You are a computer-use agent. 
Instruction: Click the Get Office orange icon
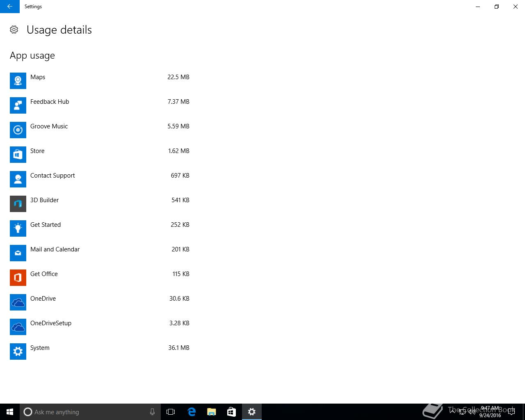coord(18,278)
